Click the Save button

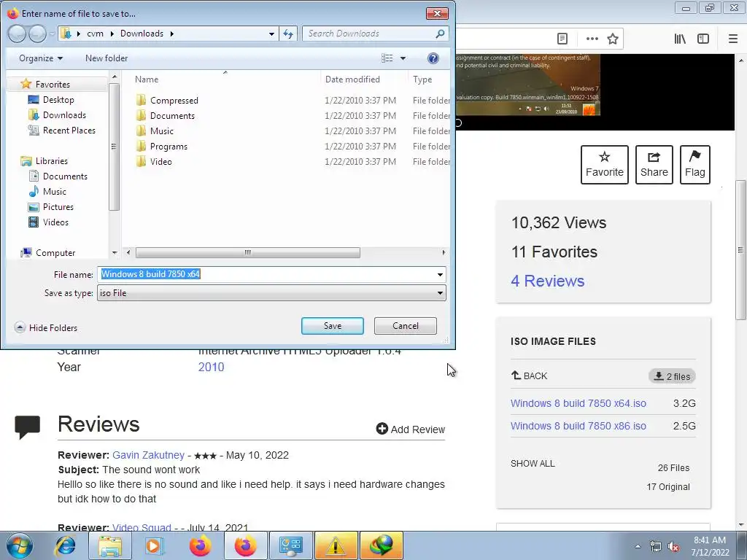[333, 326]
